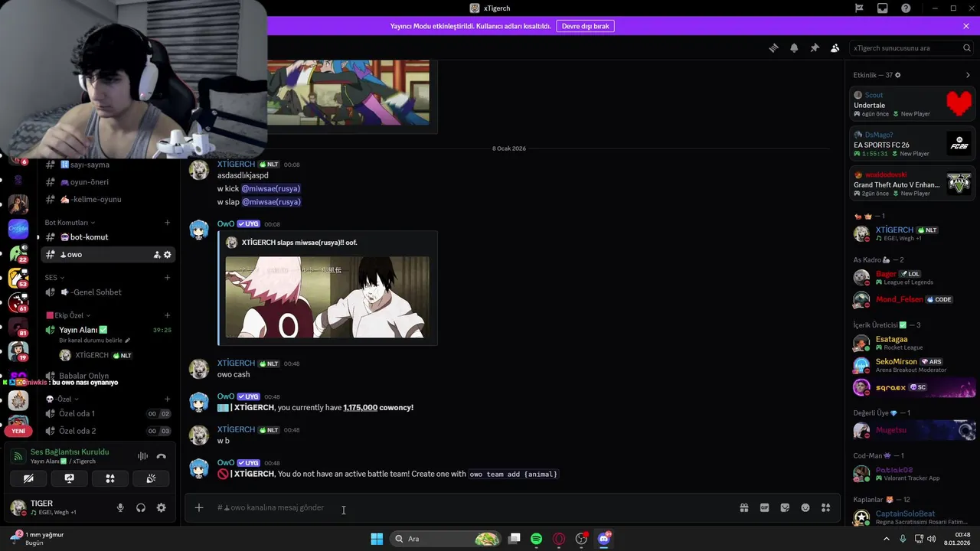Click the flag icon in title bar
Image resolution: width=980 pixels, height=551 pixels.
pyautogui.click(x=859, y=8)
